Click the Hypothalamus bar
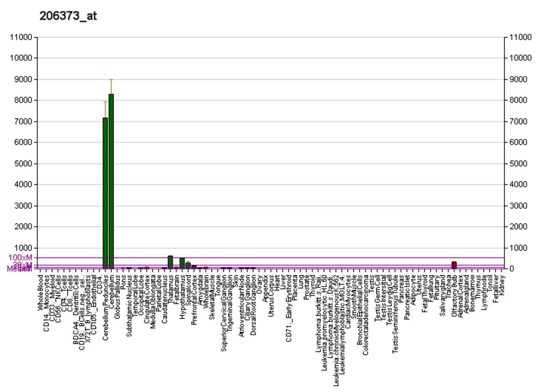 182,263
